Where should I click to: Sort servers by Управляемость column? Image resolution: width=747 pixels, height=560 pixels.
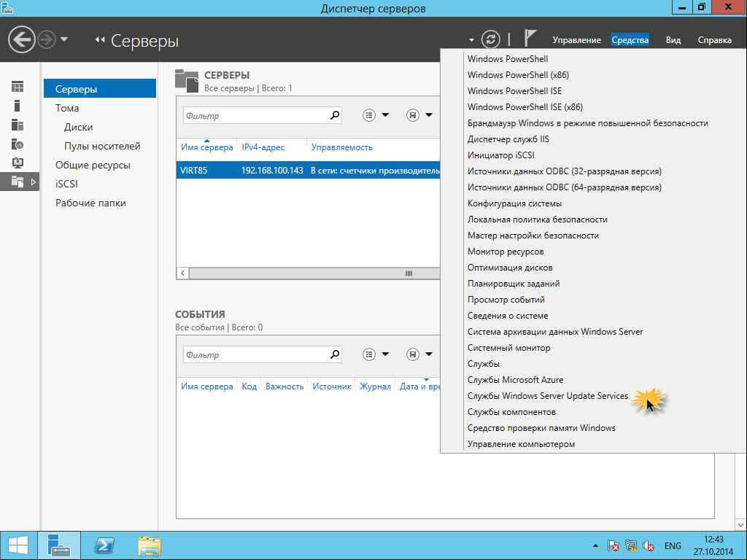(341, 147)
